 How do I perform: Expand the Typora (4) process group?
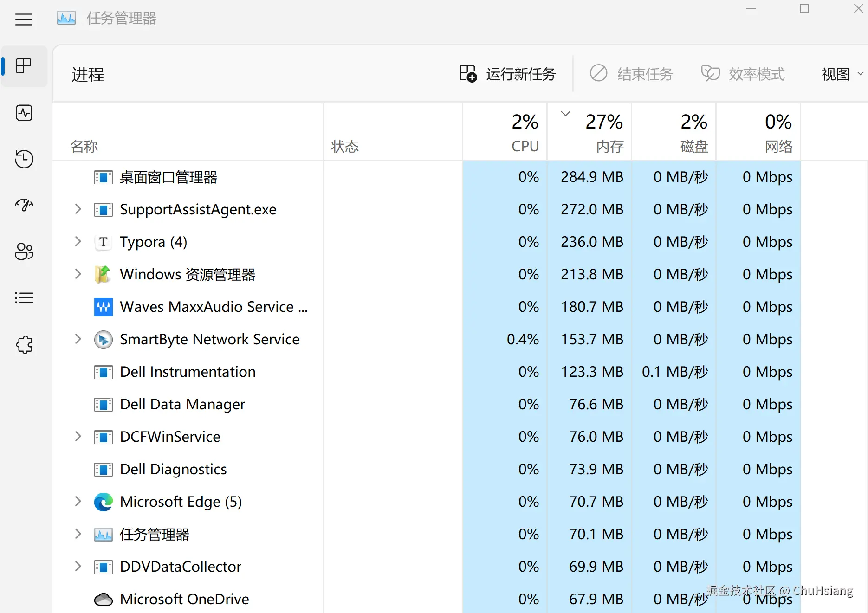click(78, 242)
